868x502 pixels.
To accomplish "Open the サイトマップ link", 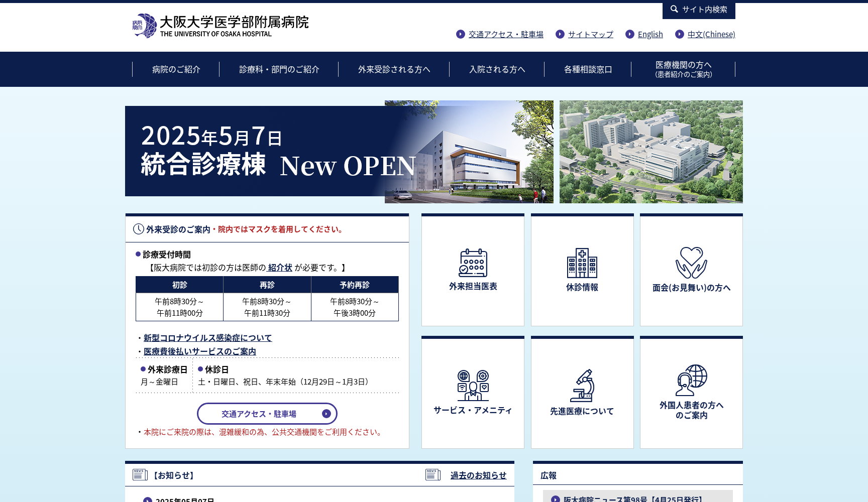I will pos(590,34).
